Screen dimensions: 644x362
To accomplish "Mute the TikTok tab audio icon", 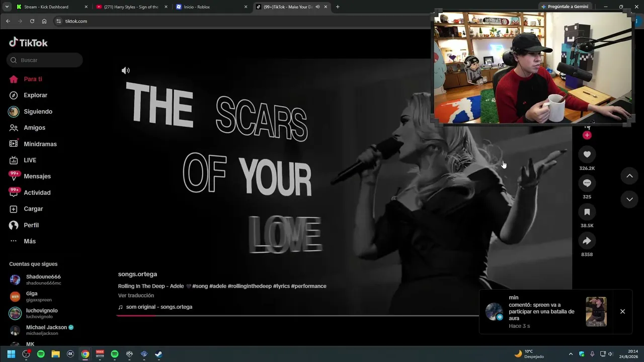I will (317, 7).
